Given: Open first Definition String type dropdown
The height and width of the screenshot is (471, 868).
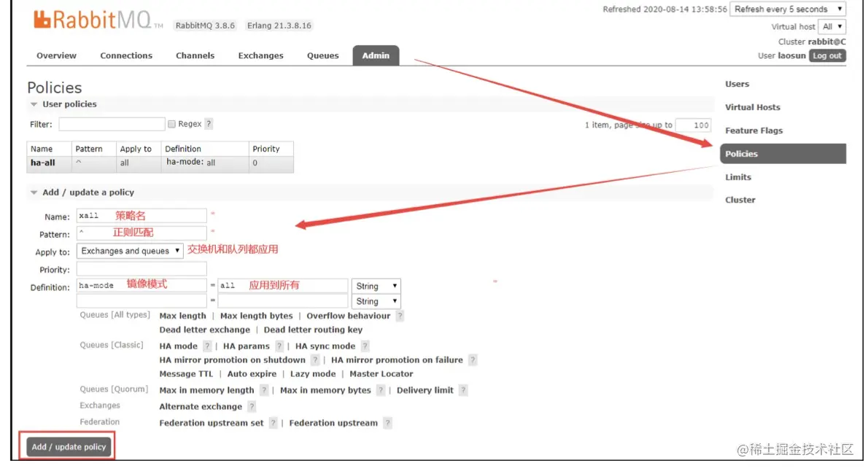Looking at the screenshot, I should [x=376, y=286].
